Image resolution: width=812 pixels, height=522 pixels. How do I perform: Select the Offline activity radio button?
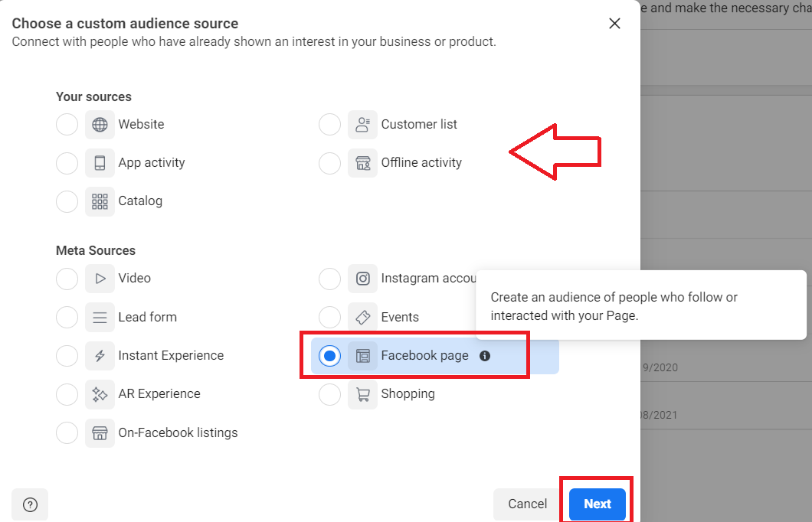coord(329,163)
